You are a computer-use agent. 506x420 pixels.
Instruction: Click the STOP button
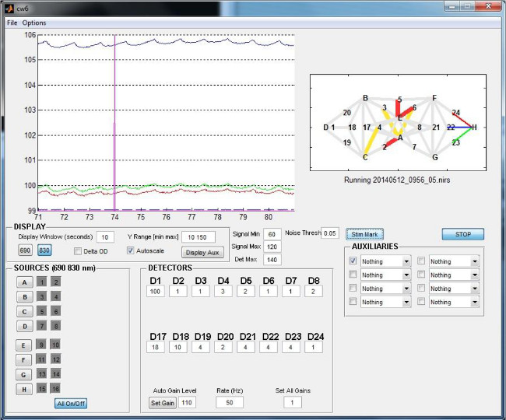click(463, 234)
